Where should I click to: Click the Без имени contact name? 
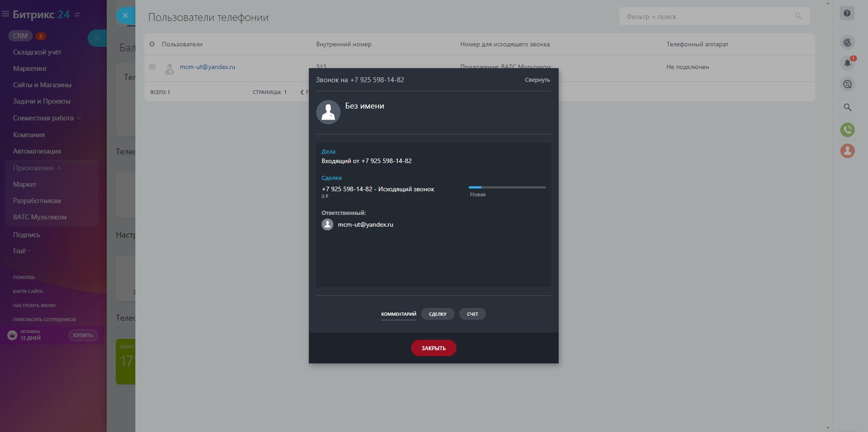[365, 106]
